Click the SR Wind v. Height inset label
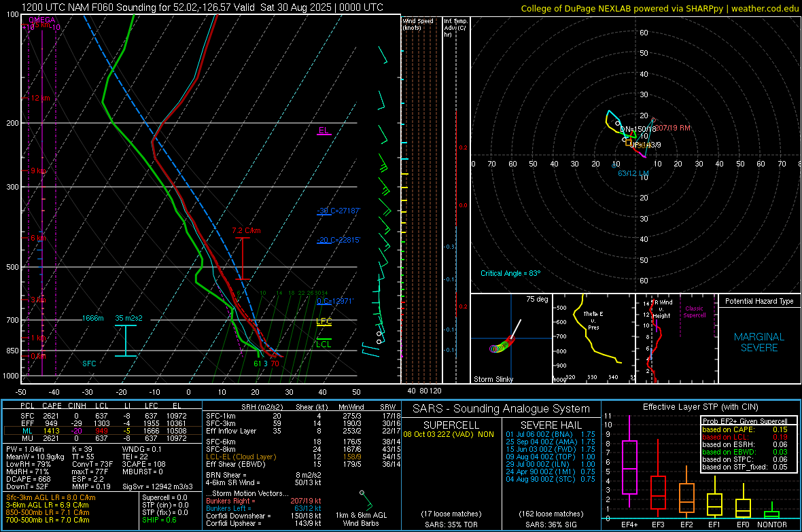Viewport: 802px width, 532px height. click(x=661, y=309)
